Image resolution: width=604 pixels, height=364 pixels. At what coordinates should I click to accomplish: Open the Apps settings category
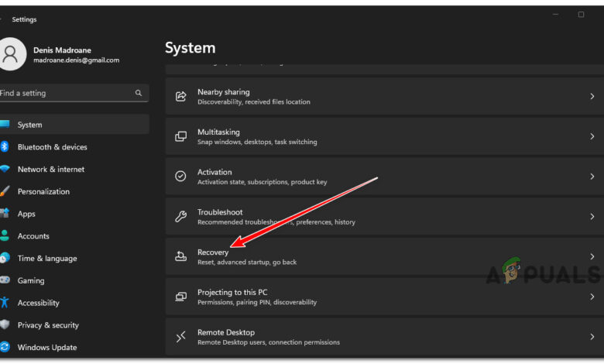26,215
